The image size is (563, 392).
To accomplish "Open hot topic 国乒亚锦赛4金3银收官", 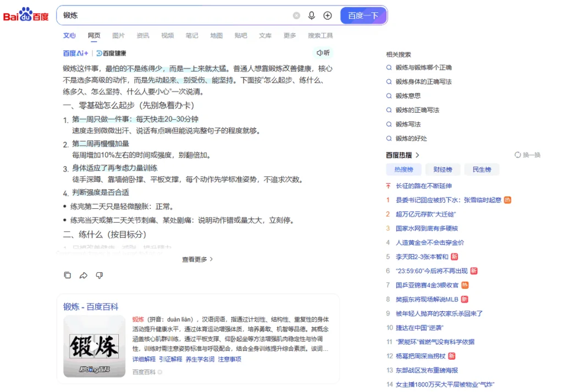I will [427, 285].
